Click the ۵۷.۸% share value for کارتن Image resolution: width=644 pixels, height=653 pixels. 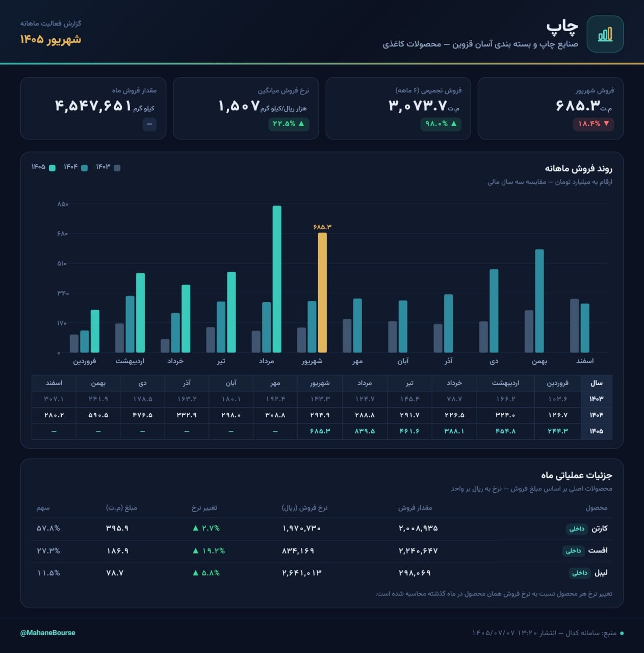pyautogui.click(x=48, y=529)
